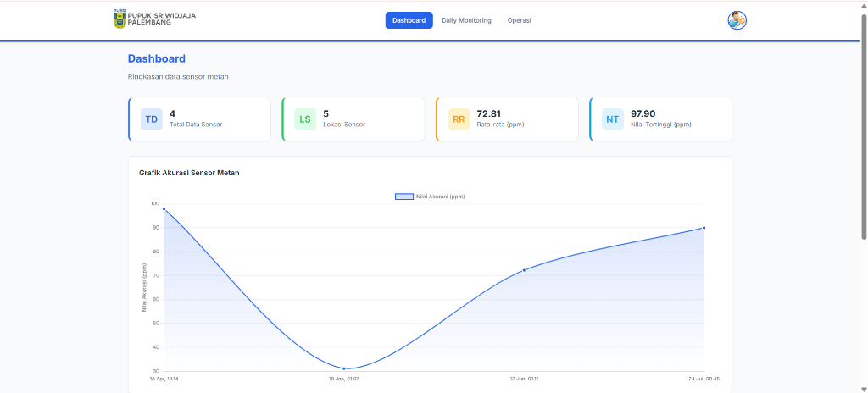
Task: Open the user profile avatar
Action: pos(737,20)
